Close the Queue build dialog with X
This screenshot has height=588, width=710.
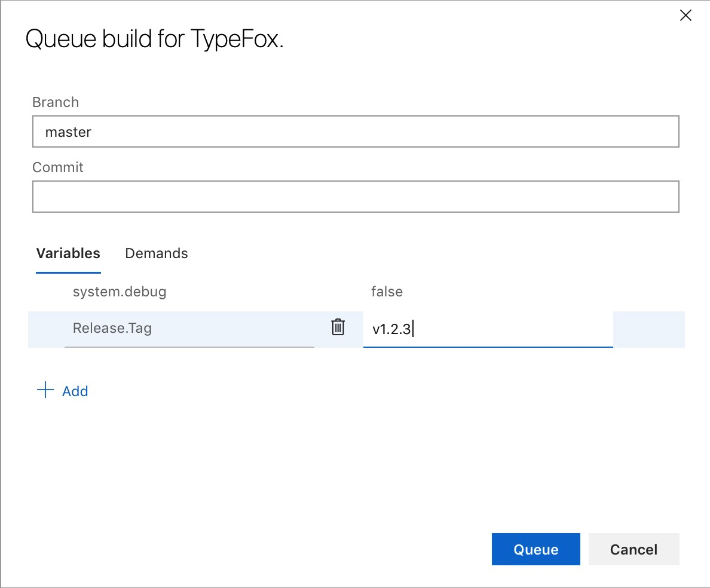685,16
